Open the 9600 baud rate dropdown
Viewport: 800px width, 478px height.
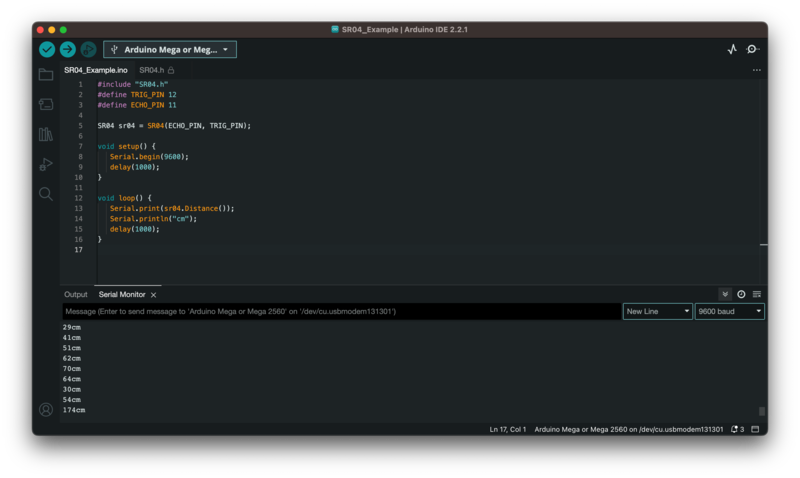coord(730,311)
